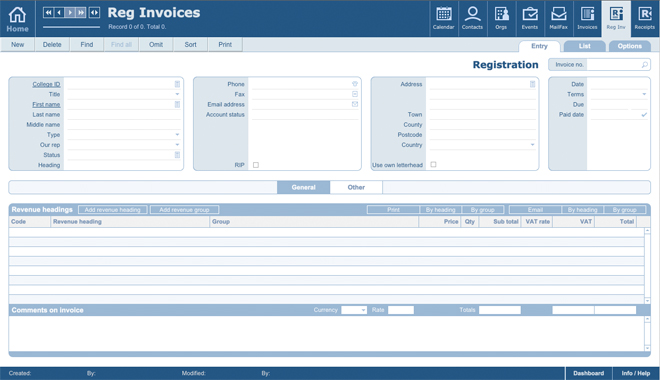Switch to the List tab

click(584, 46)
